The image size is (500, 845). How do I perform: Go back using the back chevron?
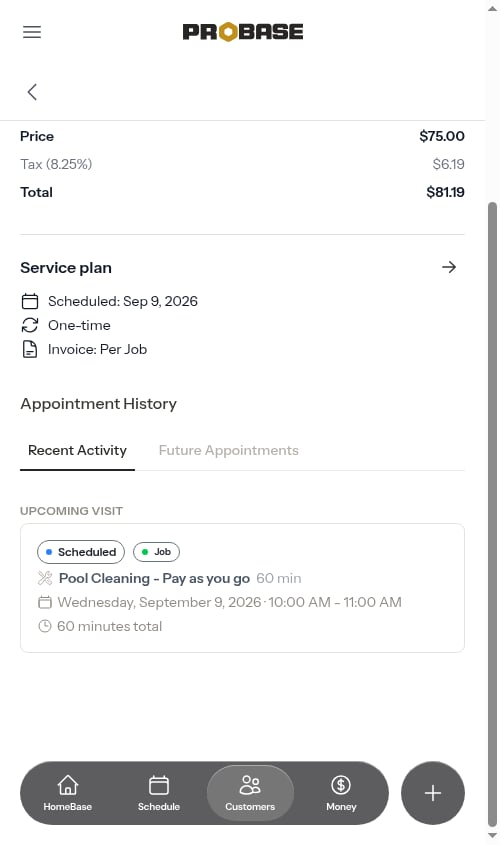click(x=32, y=92)
